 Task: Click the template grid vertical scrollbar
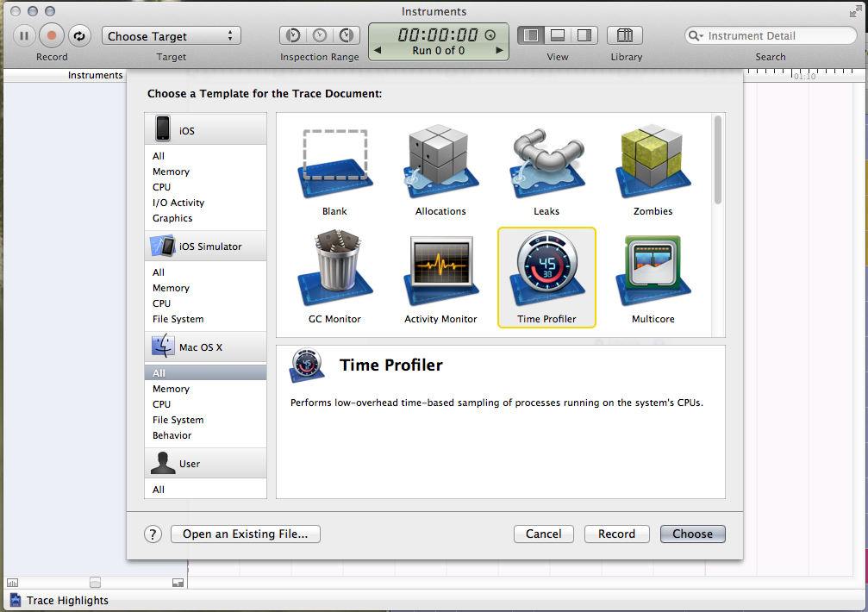pyautogui.click(x=717, y=160)
